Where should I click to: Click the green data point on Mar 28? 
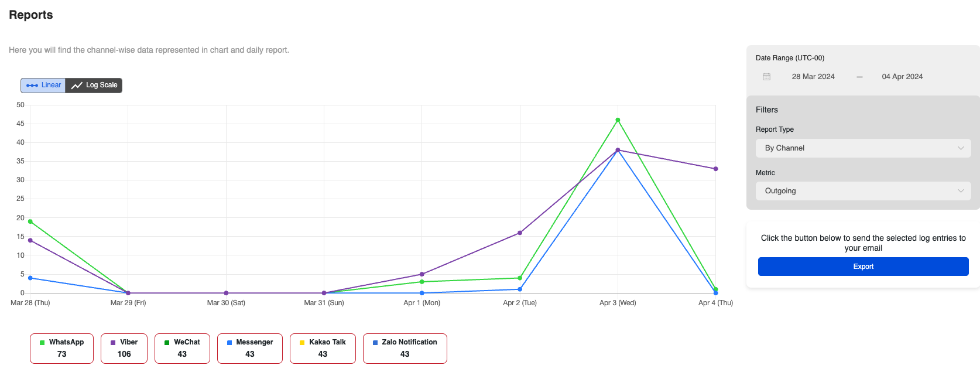point(30,221)
